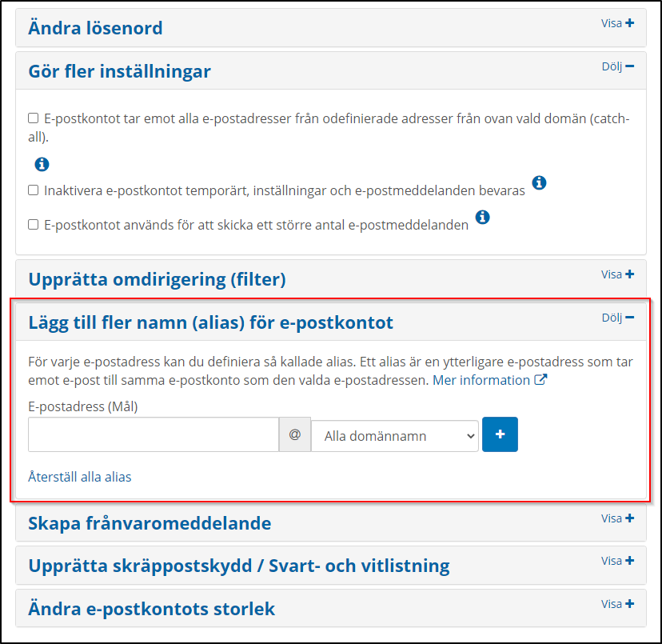Enable the catch-all e-postkontot checkbox
This screenshot has height=644, width=662.
pos(34,118)
